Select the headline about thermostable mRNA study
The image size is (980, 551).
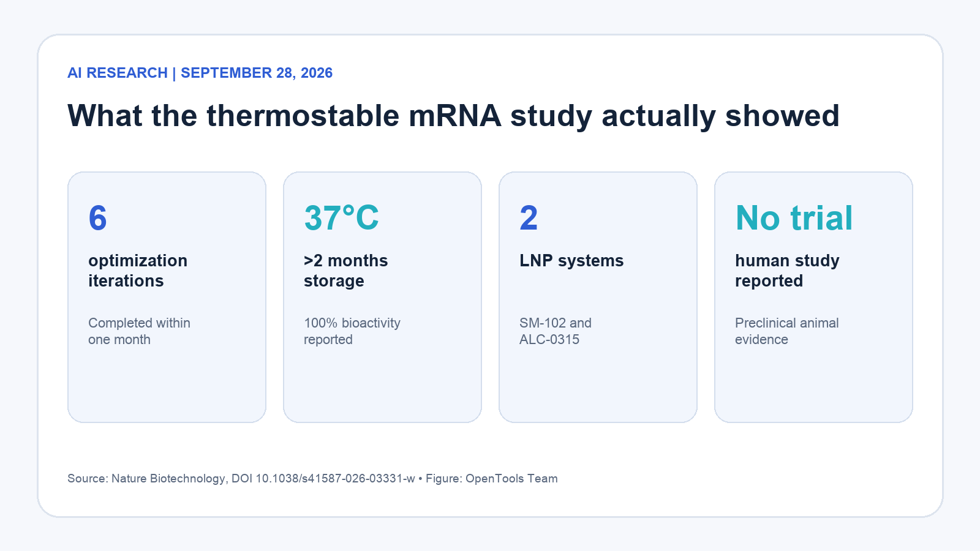point(453,116)
